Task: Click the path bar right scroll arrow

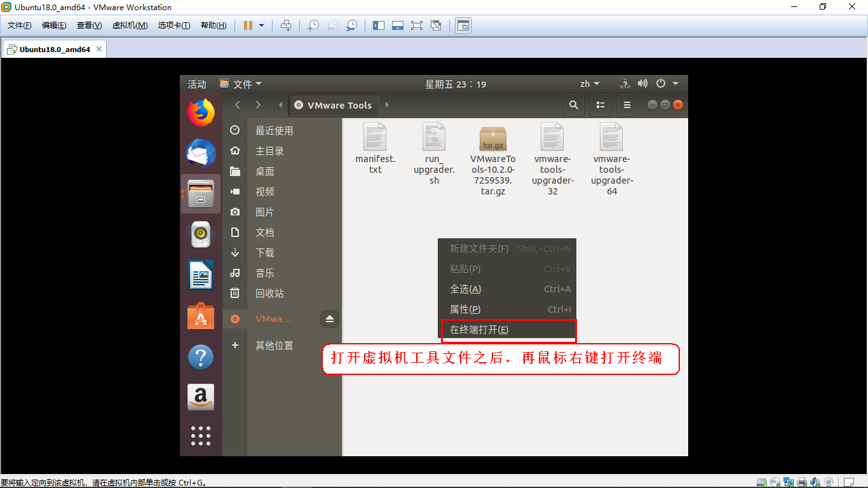Action: pos(386,105)
